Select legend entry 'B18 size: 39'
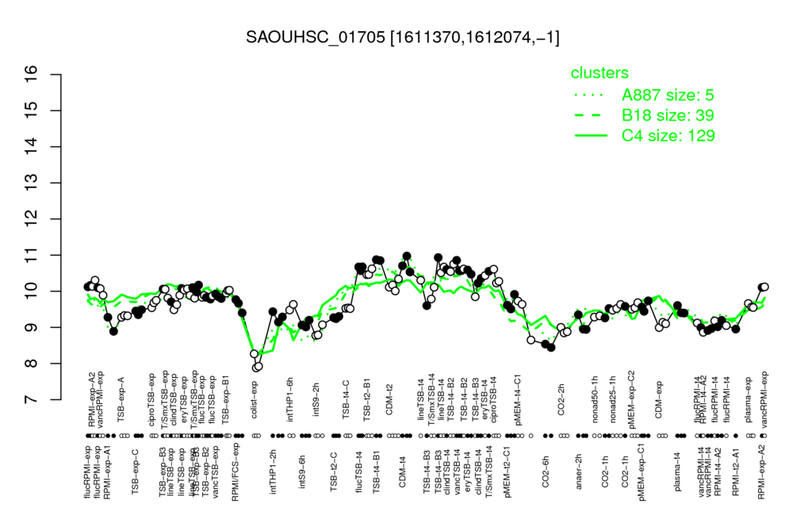 [x=668, y=115]
